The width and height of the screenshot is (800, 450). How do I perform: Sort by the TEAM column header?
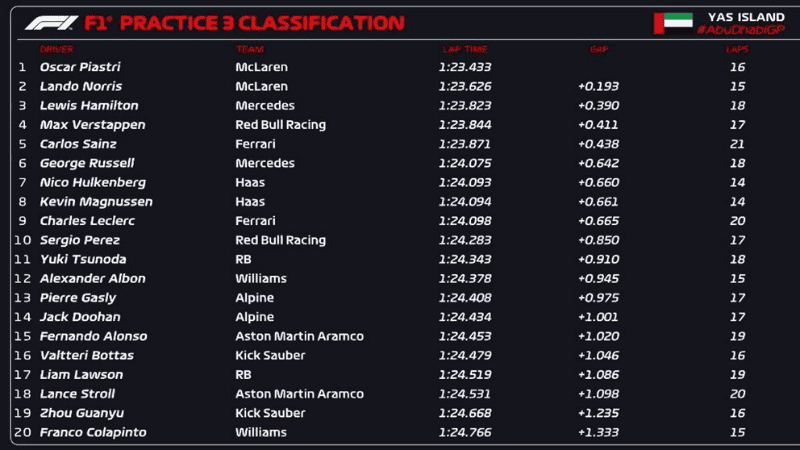point(249,49)
